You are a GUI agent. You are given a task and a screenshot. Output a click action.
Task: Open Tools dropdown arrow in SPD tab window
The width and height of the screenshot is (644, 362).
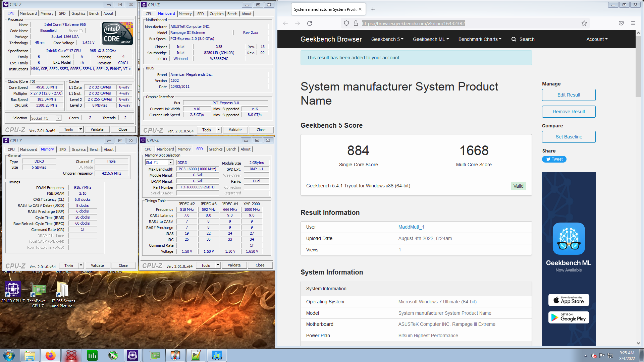click(218, 265)
